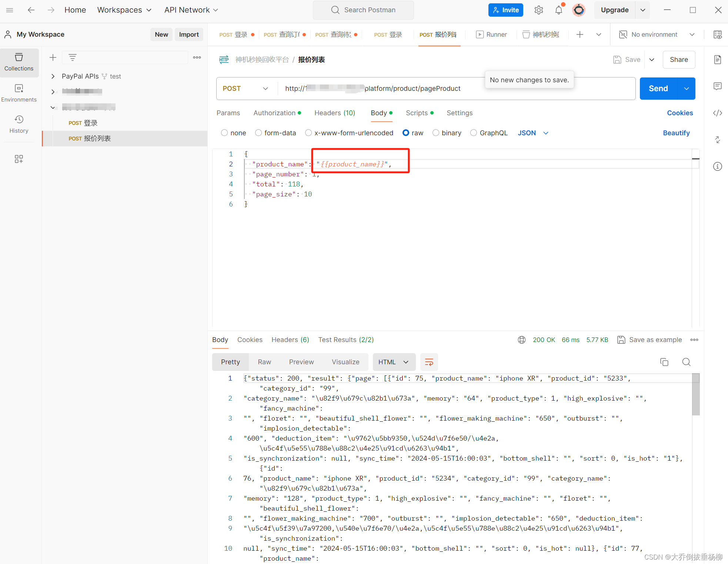Open the POST method dropdown
The width and height of the screenshot is (728, 564).
[245, 89]
